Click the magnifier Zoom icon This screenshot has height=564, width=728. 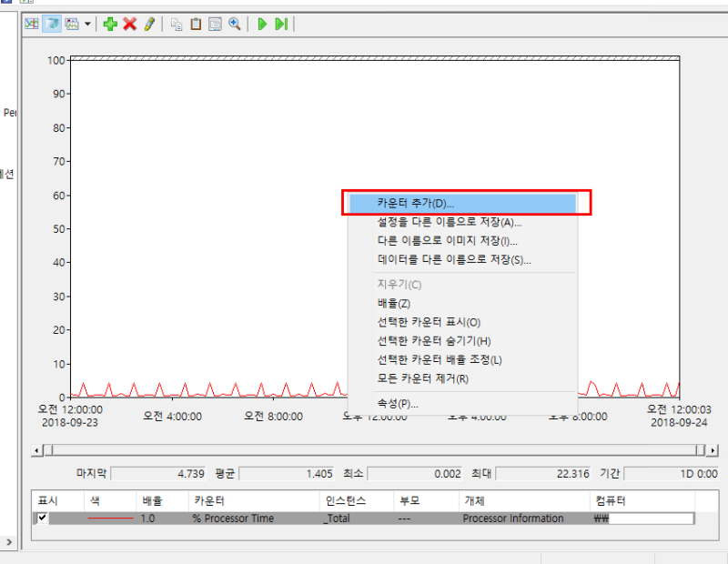(x=233, y=25)
